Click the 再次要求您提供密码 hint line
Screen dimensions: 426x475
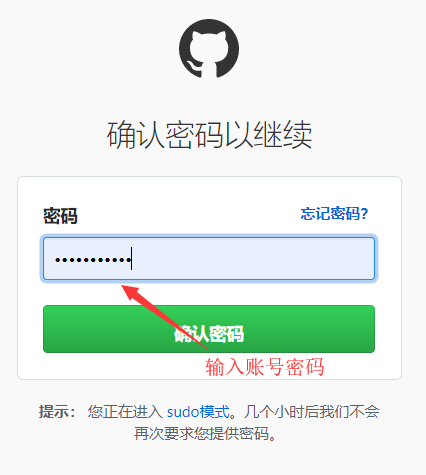pyautogui.click(x=205, y=433)
